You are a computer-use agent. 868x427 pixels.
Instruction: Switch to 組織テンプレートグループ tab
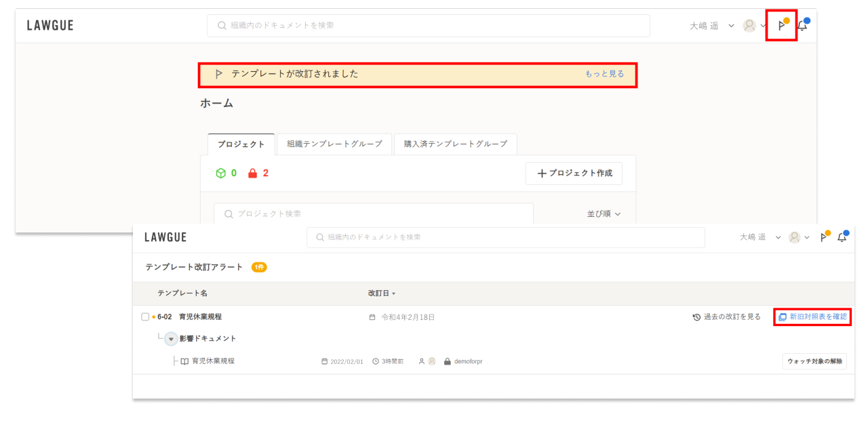click(x=334, y=144)
